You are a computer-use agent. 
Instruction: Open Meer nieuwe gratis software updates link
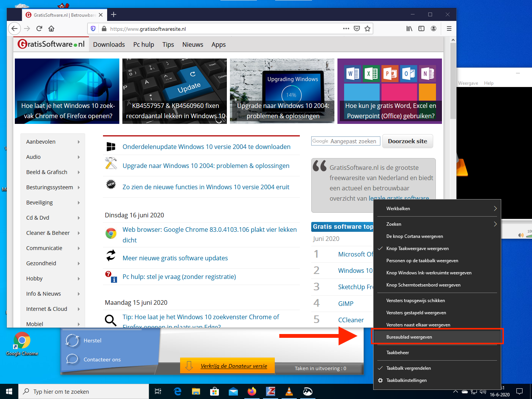[175, 258]
